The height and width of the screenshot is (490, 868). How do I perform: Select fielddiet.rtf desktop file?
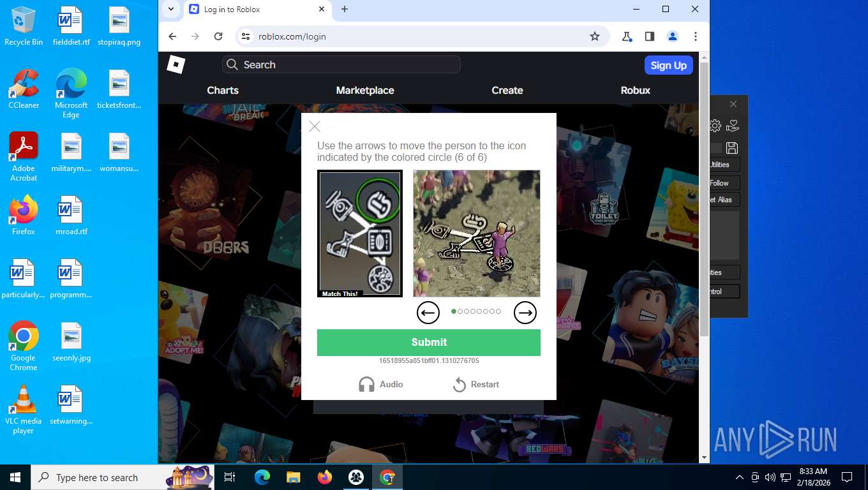[71, 26]
